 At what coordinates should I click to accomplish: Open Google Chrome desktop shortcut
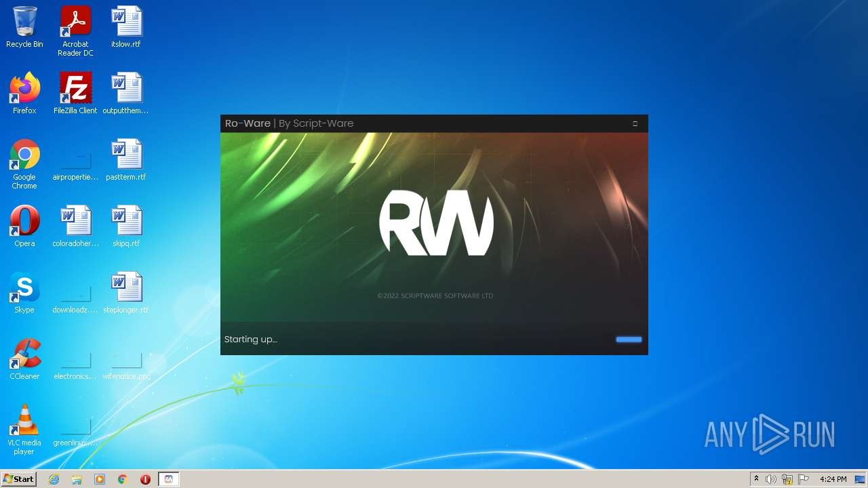click(x=24, y=164)
